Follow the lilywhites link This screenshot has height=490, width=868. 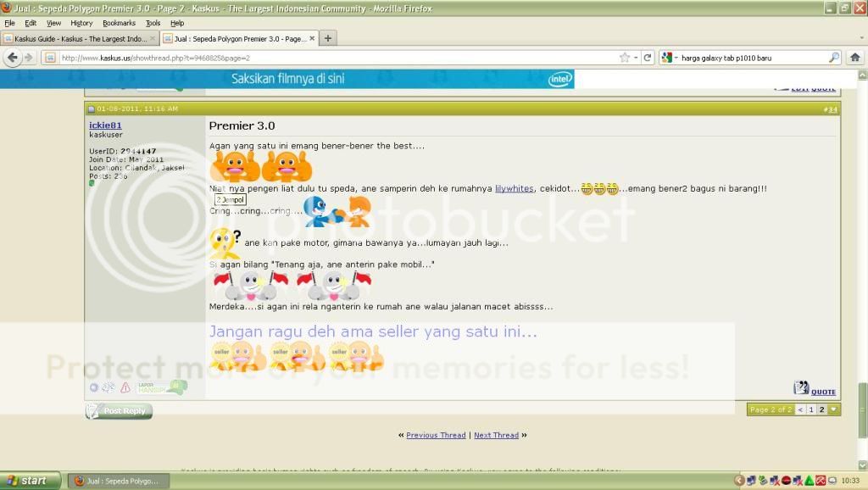[515, 188]
